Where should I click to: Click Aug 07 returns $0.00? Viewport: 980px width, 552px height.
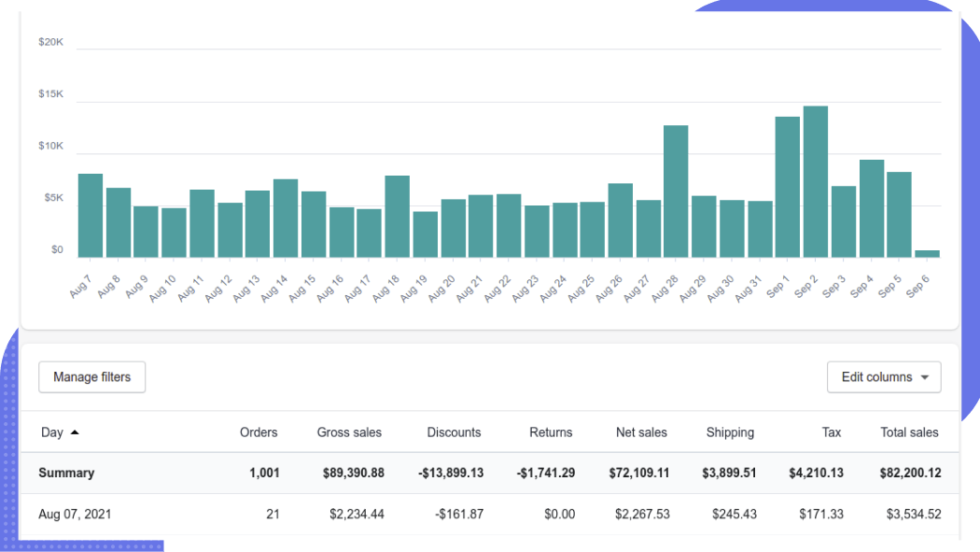coord(559,514)
